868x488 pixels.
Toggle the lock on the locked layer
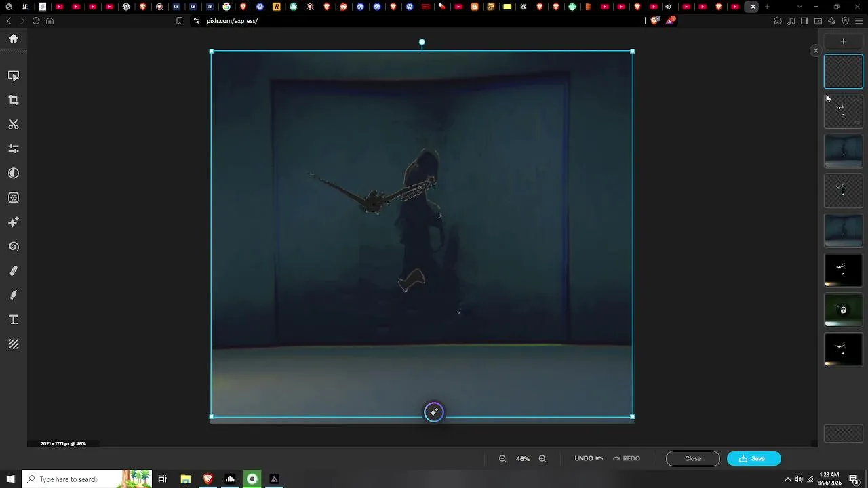(x=844, y=310)
